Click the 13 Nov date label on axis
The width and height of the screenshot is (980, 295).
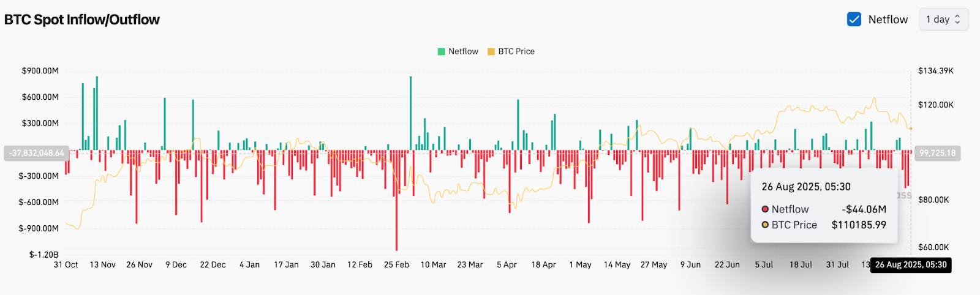(x=102, y=265)
